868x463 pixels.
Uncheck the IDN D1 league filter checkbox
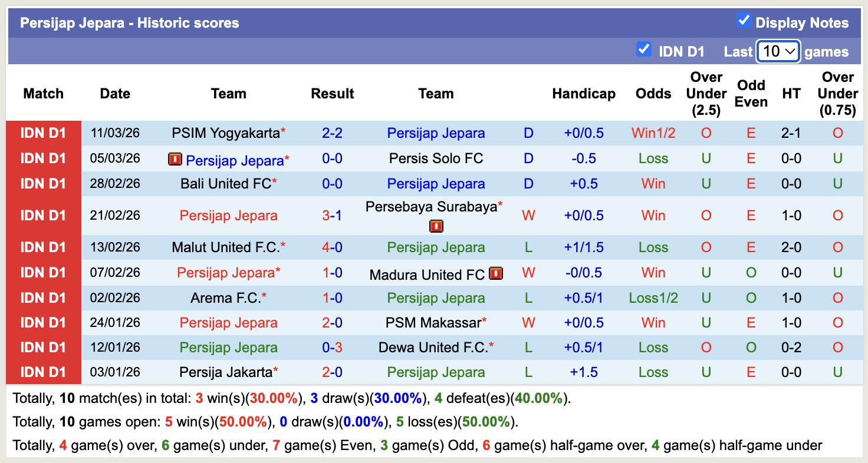644,49
